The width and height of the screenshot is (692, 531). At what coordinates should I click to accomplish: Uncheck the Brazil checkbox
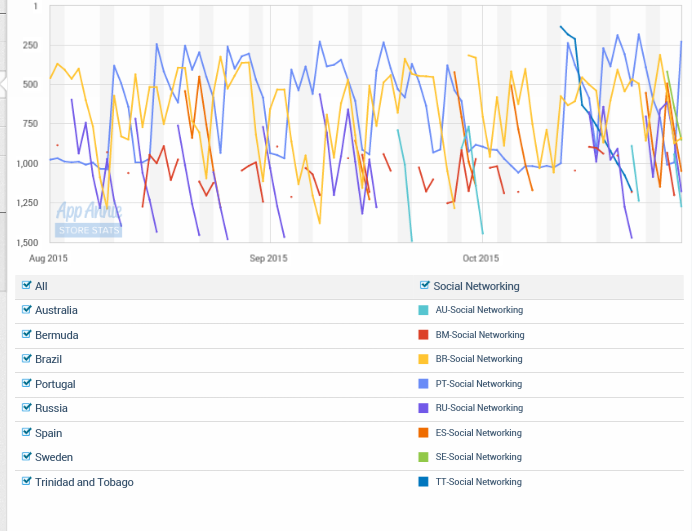pyautogui.click(x=27, y=359)
